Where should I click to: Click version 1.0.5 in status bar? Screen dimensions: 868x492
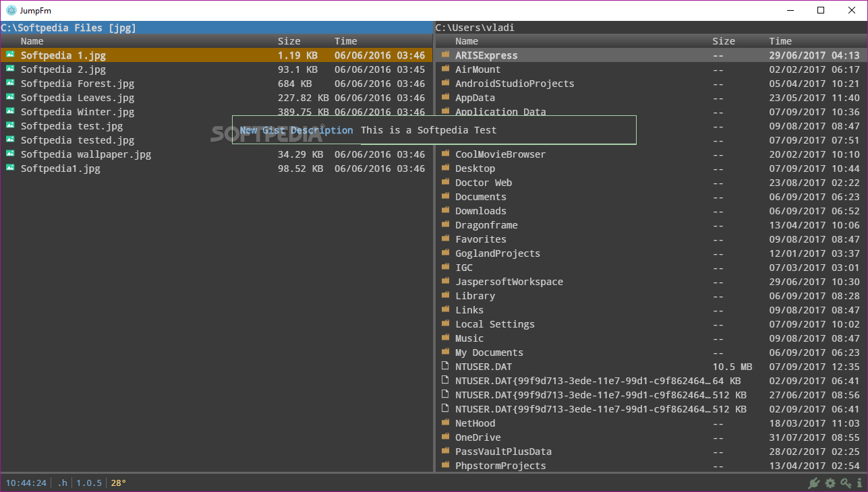(x=88, y=483)
